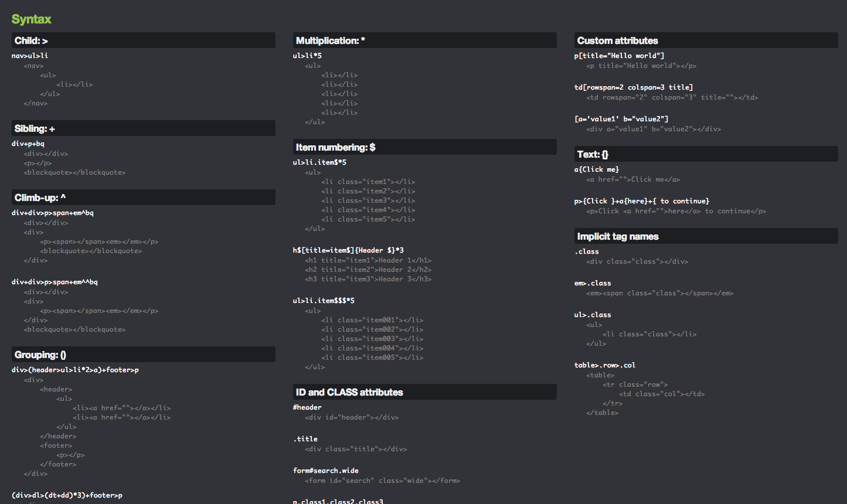Click the "Item numbering: $" section header

tap(335, 147)
